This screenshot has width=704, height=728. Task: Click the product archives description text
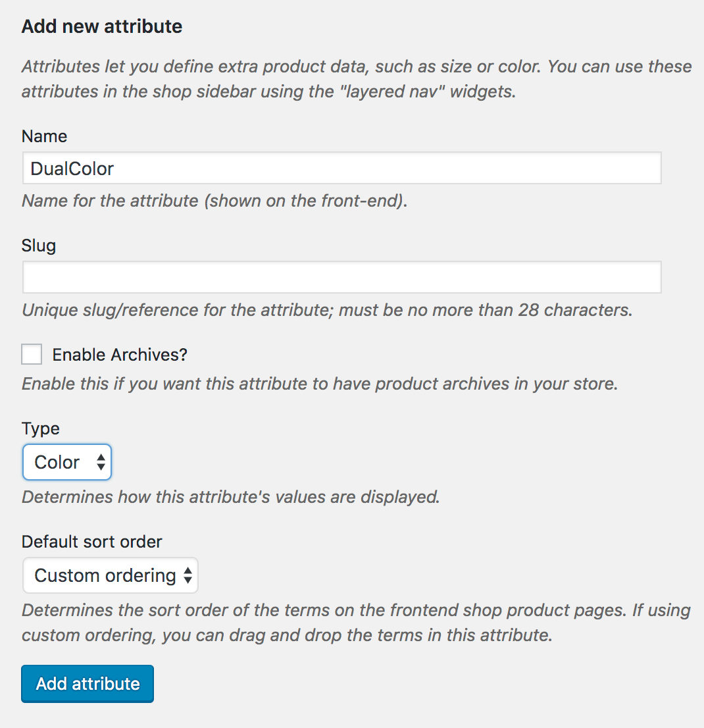[320, 384]
